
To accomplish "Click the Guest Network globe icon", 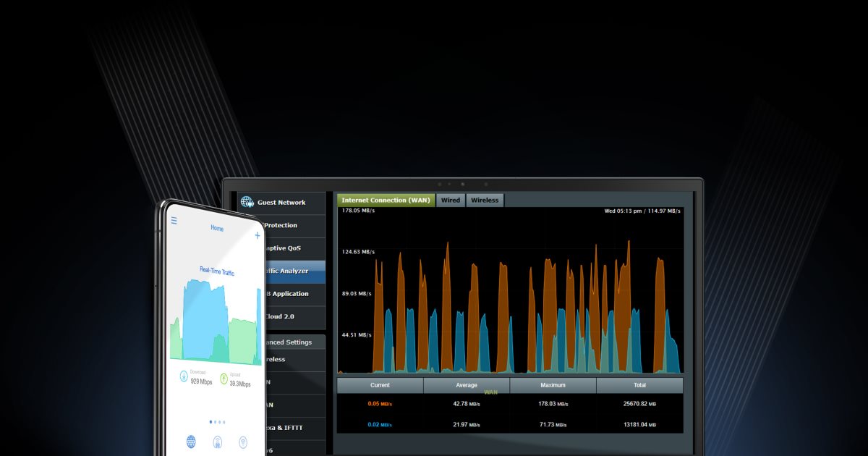I will (247, 203).
